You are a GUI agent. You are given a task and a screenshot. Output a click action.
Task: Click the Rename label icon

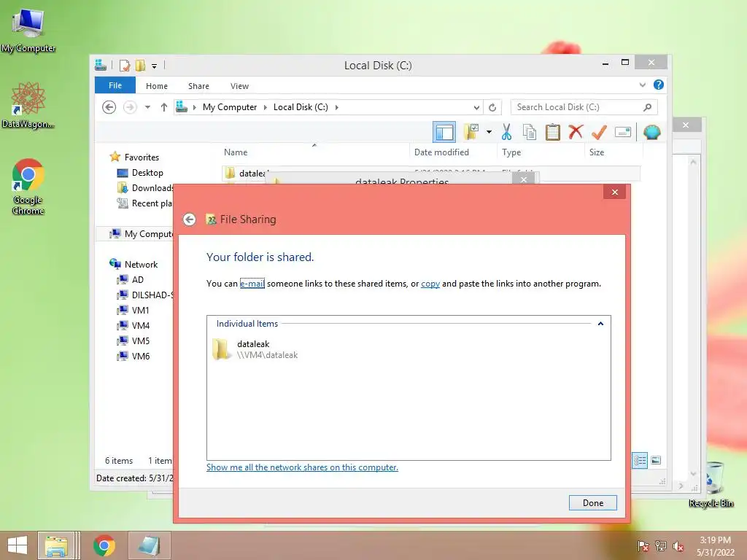pyautogui.click(x=623, y=132)
